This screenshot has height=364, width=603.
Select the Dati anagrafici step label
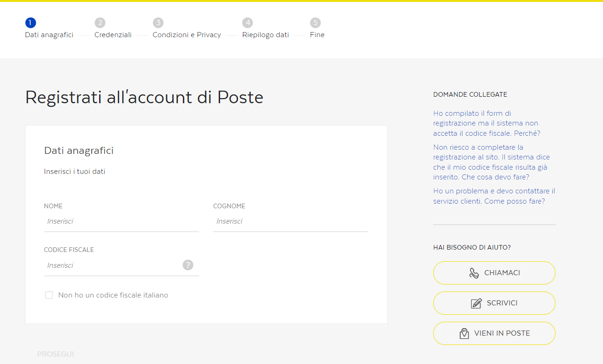[x=49, y=35]
